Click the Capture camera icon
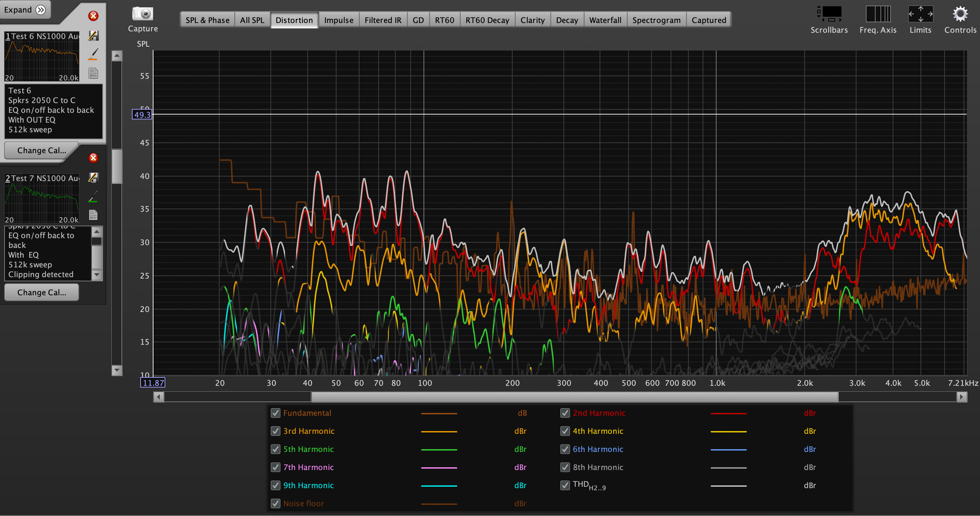 143,14
